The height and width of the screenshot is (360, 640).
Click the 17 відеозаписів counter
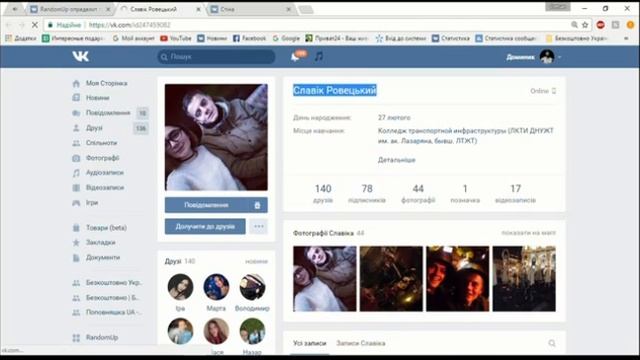pos(515,193)
